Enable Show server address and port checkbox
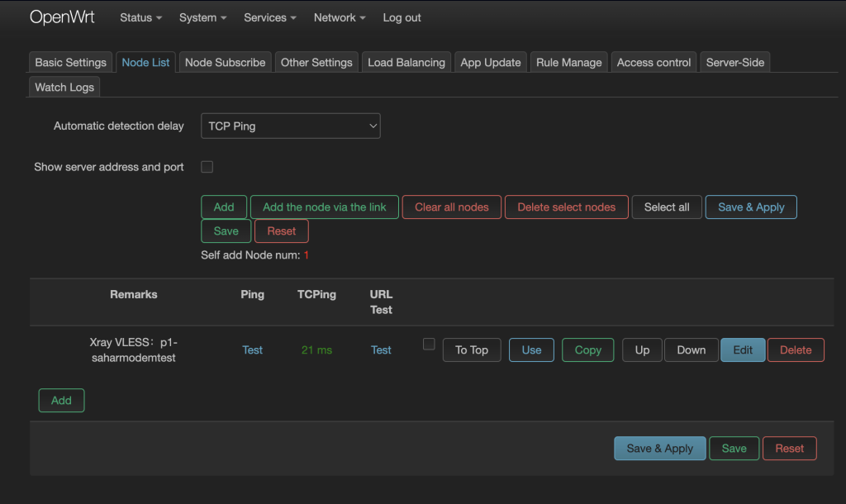This screenshot has height=504, width=846. (207, 167)
